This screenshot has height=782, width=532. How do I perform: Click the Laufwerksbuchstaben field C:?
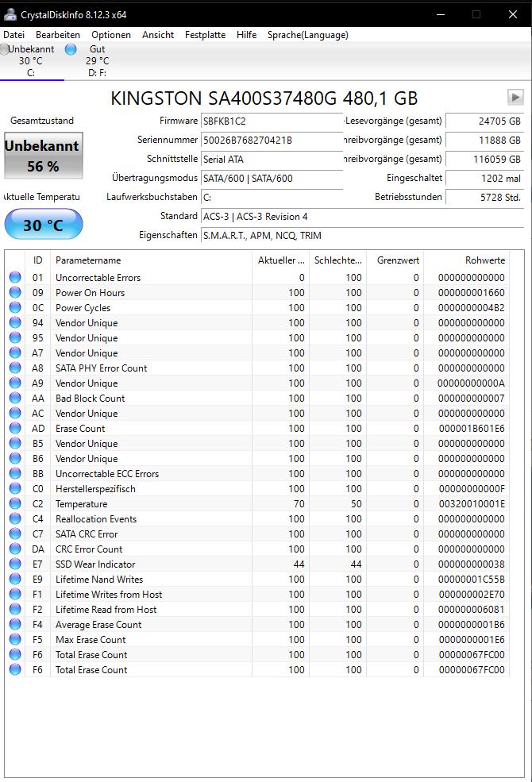coord(272,198)
